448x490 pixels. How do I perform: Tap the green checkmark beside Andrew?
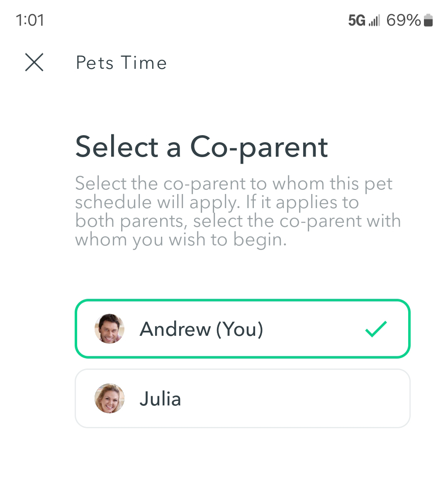tap(376, 329)
